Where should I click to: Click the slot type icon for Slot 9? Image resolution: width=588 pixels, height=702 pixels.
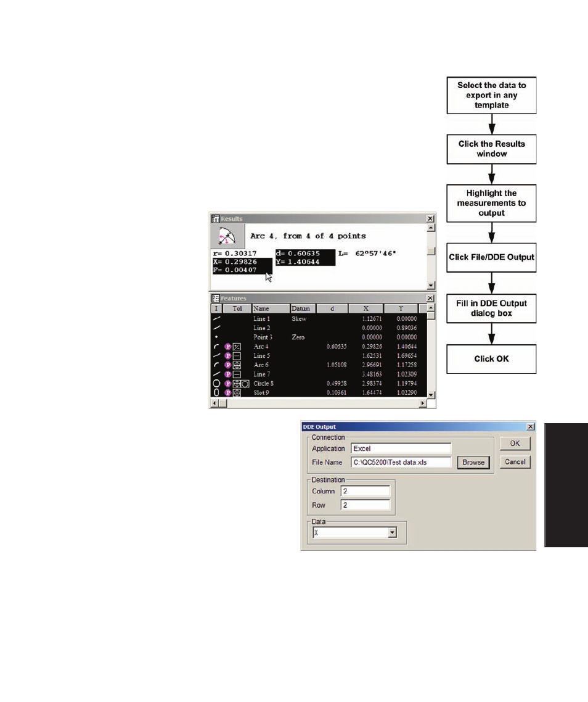pyautogui.click(x=216, y=392)
